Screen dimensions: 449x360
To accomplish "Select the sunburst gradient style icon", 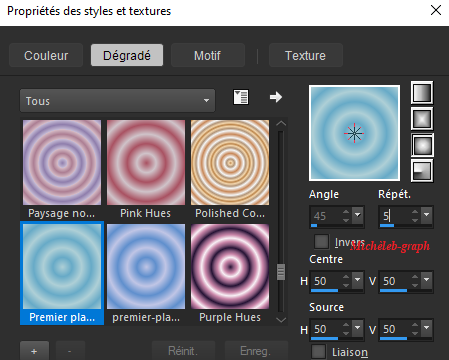I will click(x=422, y=145).
